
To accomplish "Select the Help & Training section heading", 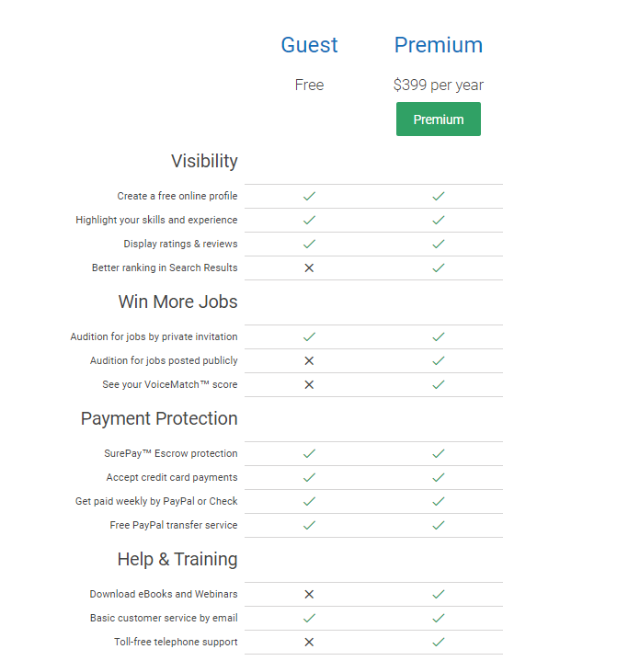I will click(177, 559).
